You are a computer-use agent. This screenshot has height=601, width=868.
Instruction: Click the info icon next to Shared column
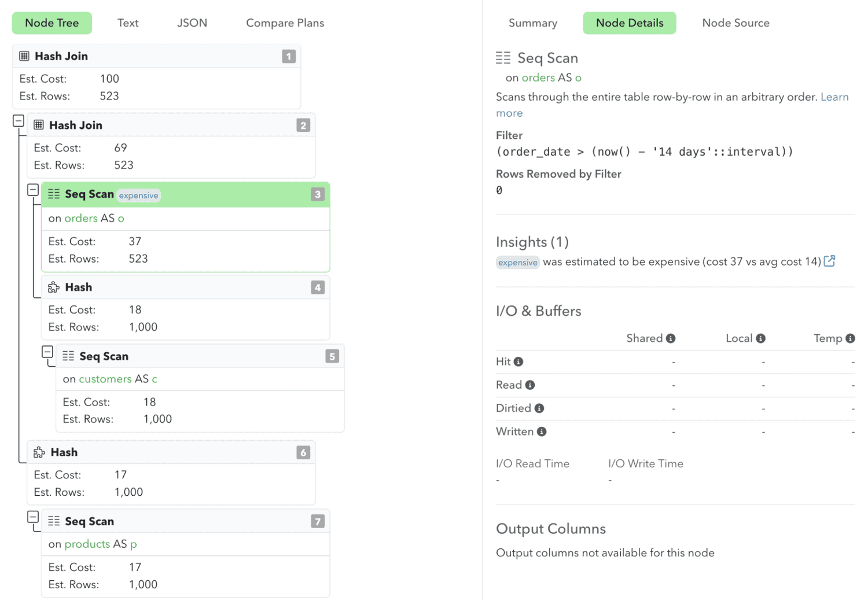click(x=671, y=338)
